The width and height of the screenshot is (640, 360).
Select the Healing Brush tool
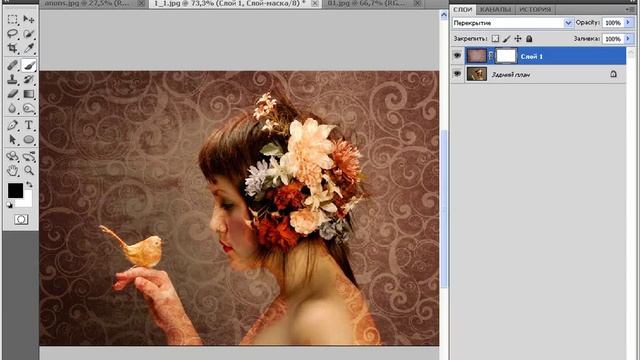click(x=12, y=65)
